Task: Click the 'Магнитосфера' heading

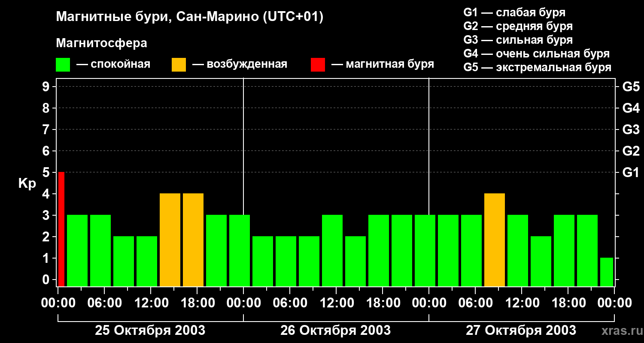Action: (102, 43)
